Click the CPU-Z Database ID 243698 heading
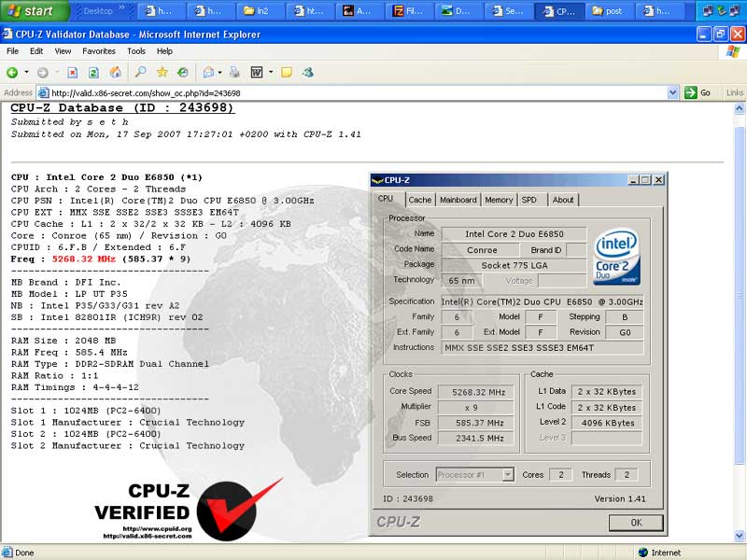 (x=122, y=108)
